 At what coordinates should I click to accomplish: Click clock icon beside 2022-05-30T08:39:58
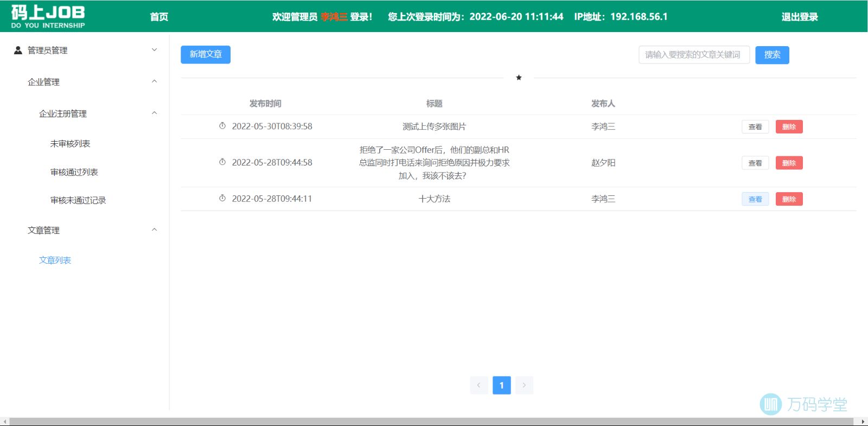[222, 126]
